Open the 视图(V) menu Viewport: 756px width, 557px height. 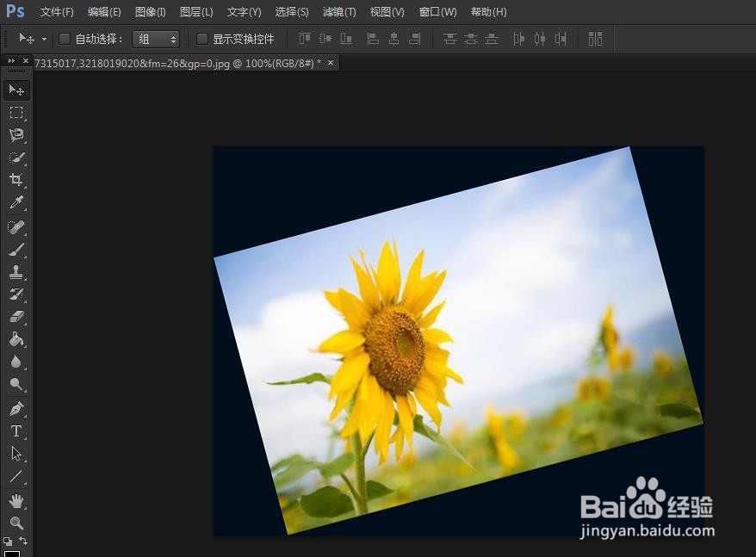pyautogui.click(x=387, y=11)
